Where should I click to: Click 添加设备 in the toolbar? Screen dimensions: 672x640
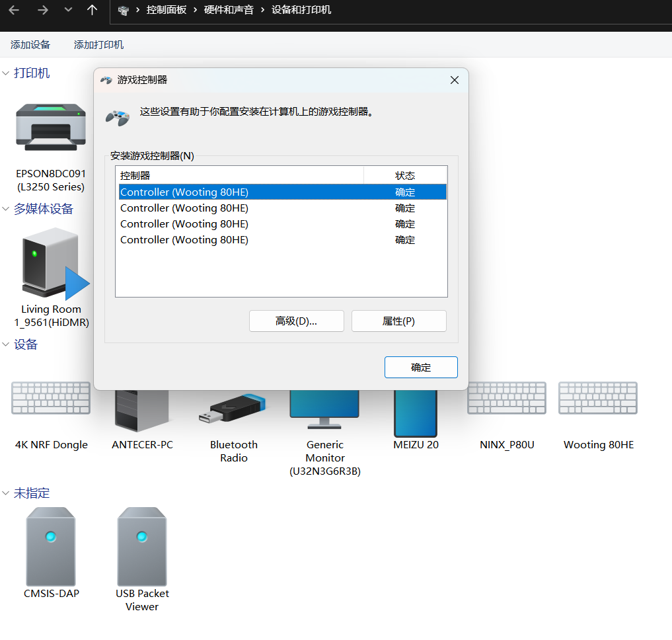pyautogui.click(x=30, y=44)
